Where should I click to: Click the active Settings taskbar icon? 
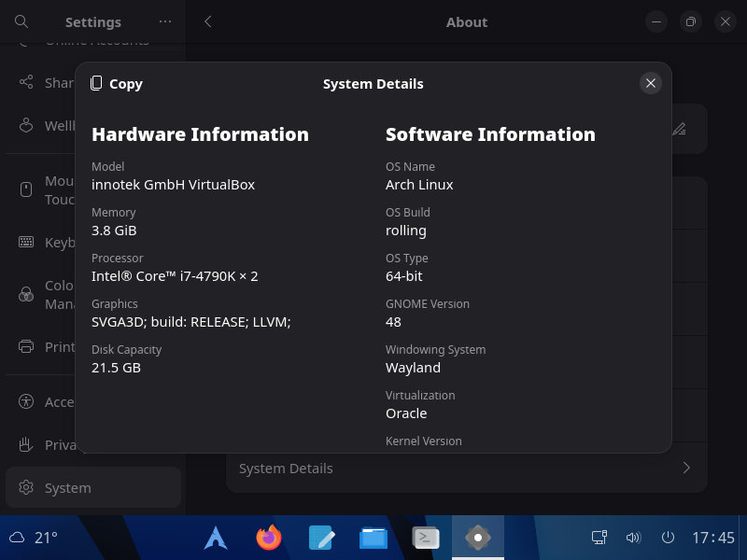click(478, 538)
